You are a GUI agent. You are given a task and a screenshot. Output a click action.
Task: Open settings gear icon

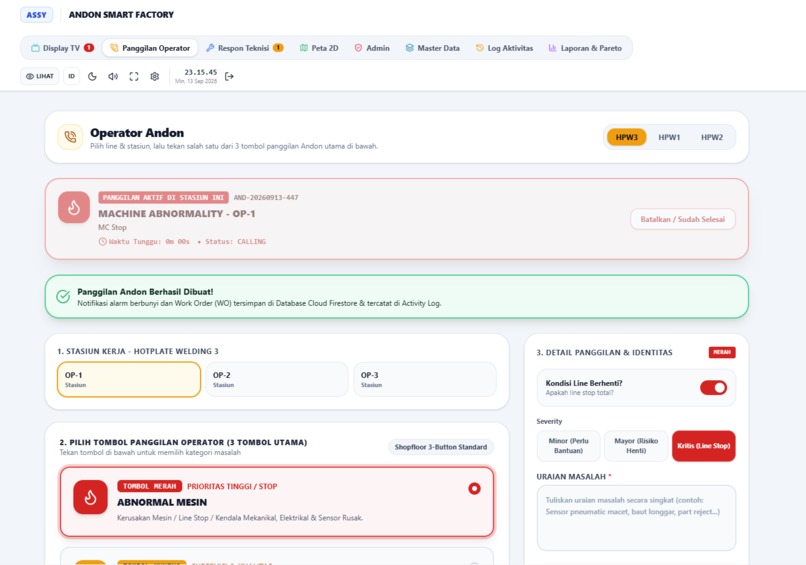pos(154,76)
